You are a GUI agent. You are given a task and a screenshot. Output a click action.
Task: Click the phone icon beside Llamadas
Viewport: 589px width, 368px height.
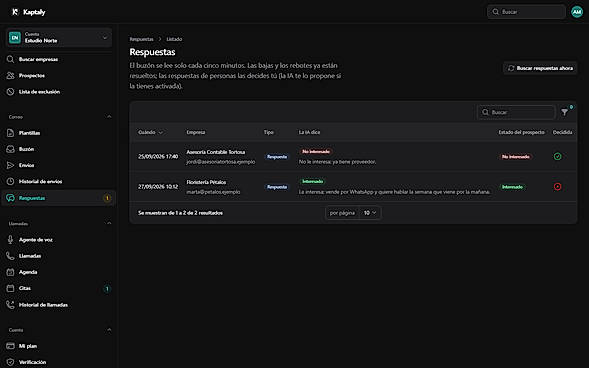click(x=11, y=256)
